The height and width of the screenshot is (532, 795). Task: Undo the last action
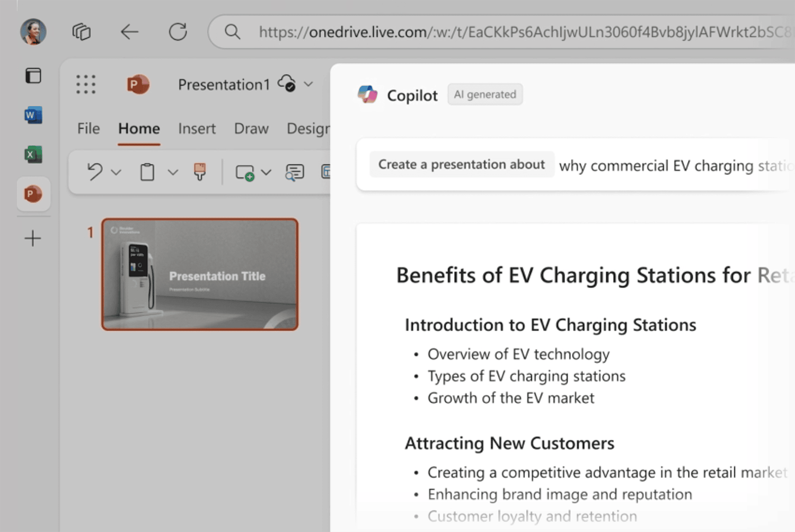(95, 172)
